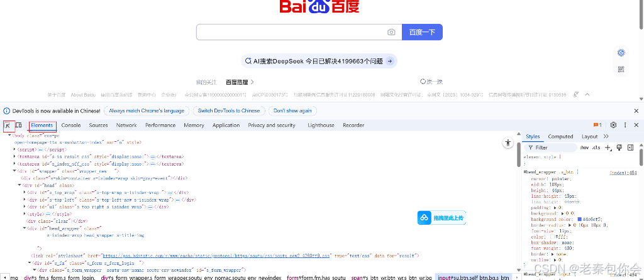Collapse the div head_wrapper node

pyautogui.click(x=25, y=229)
